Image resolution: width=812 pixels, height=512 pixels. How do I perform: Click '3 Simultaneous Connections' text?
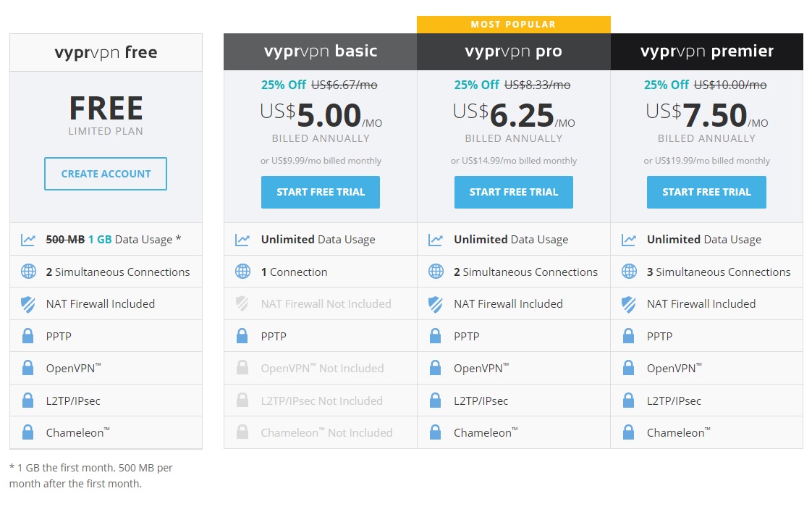pos(719,272)
